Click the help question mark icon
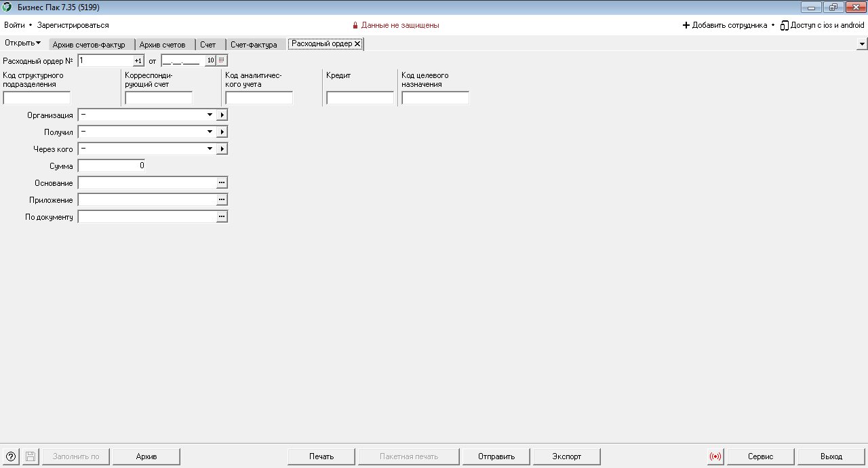 coord(10,456)
